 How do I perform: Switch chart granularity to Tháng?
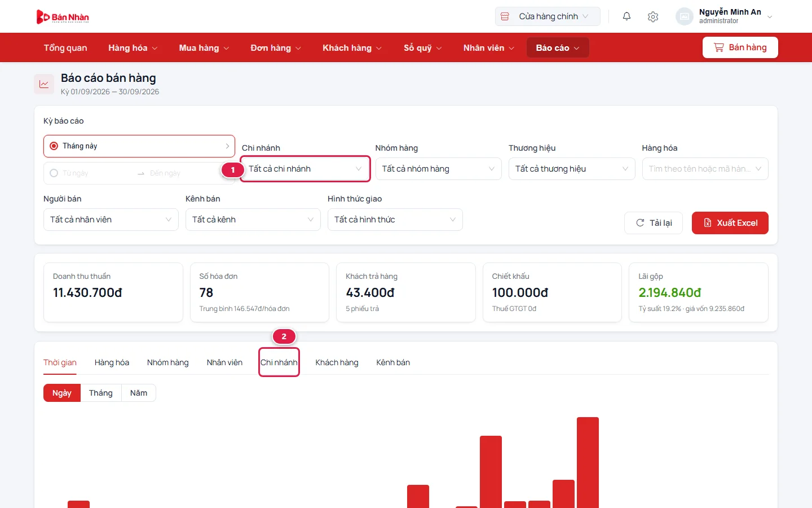point(101,393)
